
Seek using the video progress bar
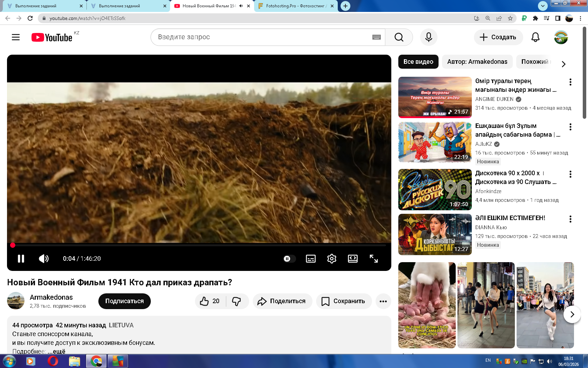[199, 245]
